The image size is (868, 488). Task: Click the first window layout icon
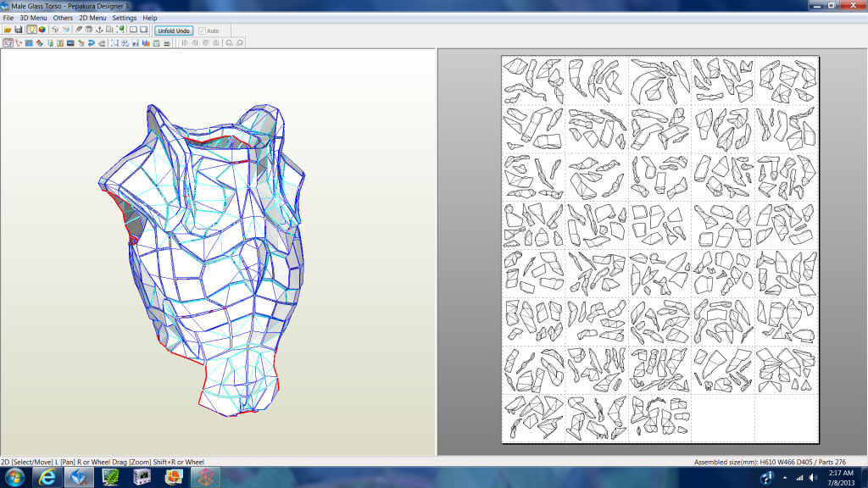[133, 30]
